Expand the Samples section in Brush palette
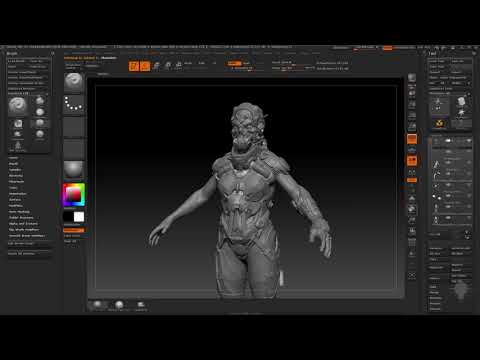480x360 pixels. (x=15, y=170)
